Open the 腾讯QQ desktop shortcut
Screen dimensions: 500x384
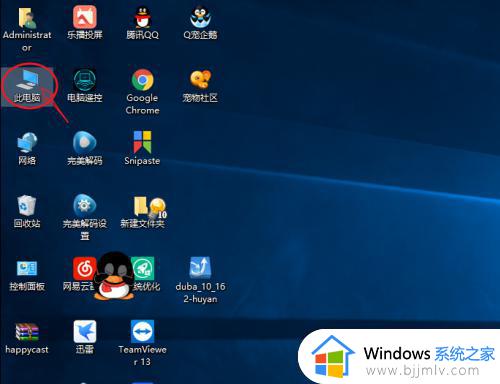tap(142, 17)
